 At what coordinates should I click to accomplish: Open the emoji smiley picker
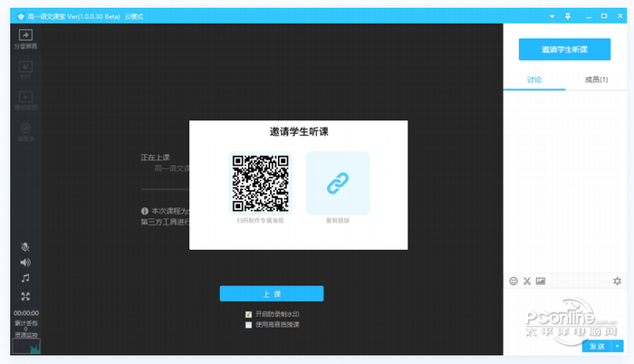[514, 281]
